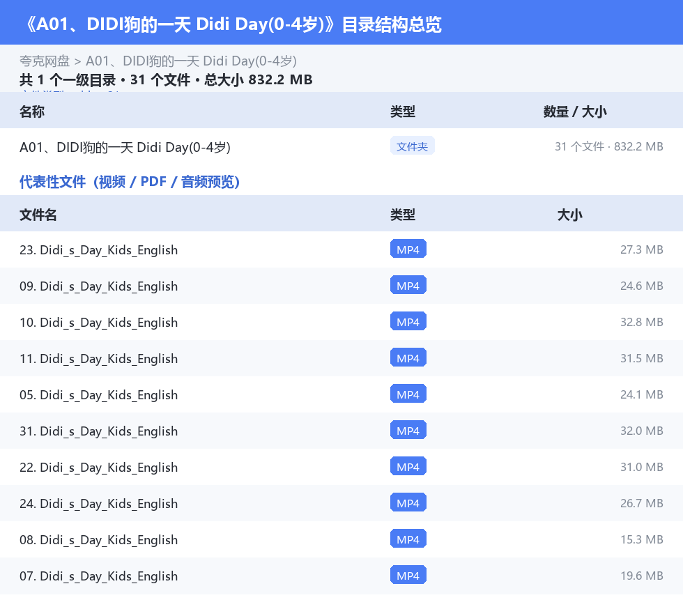Click size value 27.3 MB
Screen dimensions: 683x616
642,249
